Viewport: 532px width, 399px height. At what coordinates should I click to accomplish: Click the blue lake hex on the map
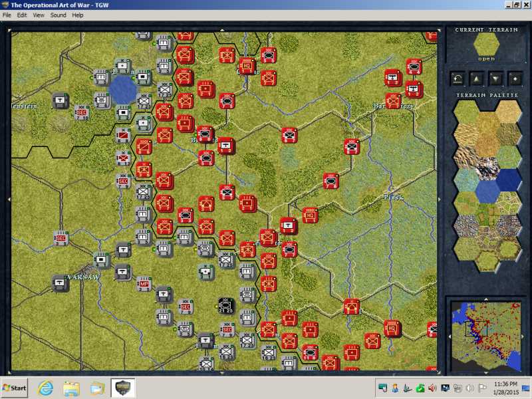(123, 90)
